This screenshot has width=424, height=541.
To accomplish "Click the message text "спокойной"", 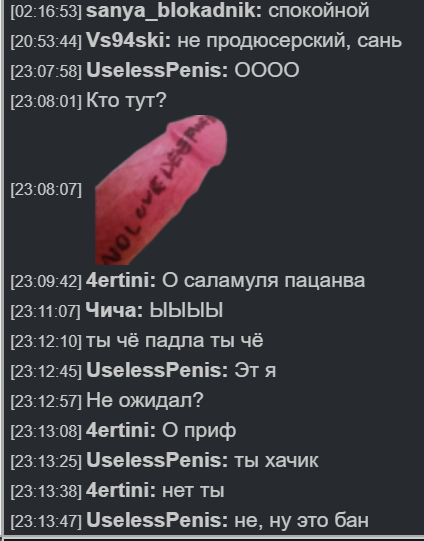I will (319, 11).
